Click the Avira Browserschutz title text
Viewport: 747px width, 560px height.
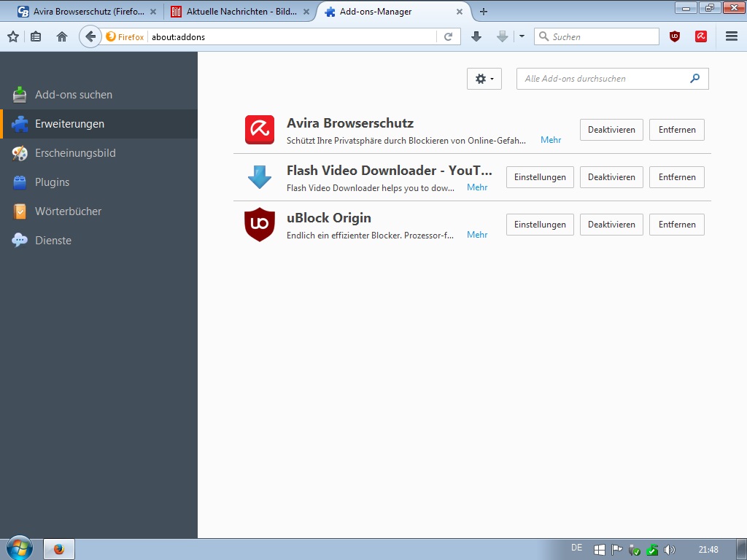click(350, 122)
